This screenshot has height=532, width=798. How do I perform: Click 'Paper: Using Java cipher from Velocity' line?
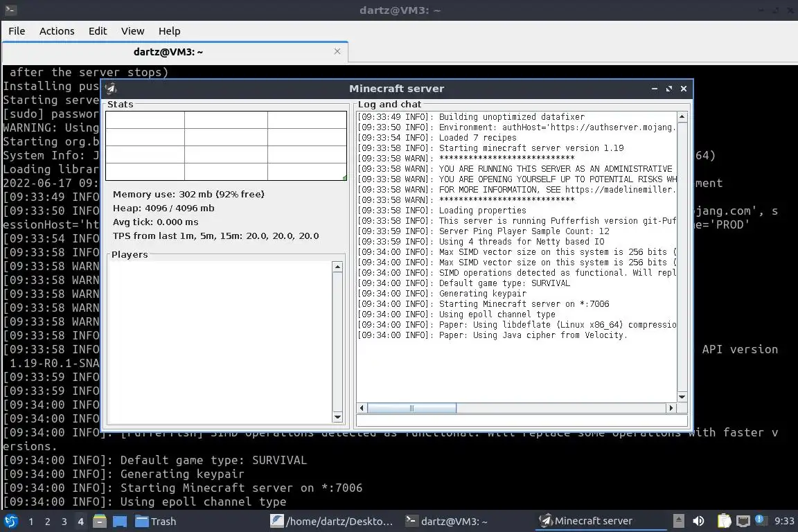click(492, 335)
